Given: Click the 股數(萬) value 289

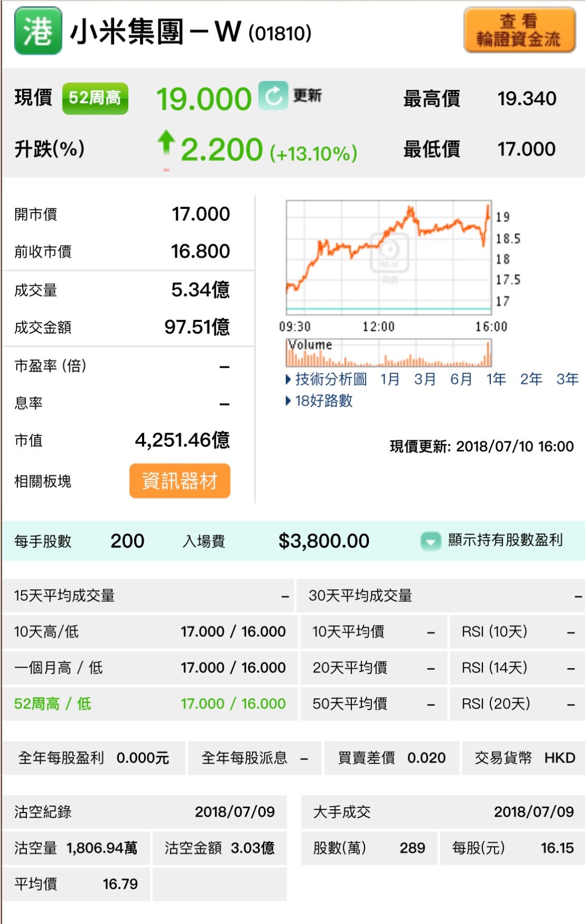Looking at the screenshot, I should [412, 848].
